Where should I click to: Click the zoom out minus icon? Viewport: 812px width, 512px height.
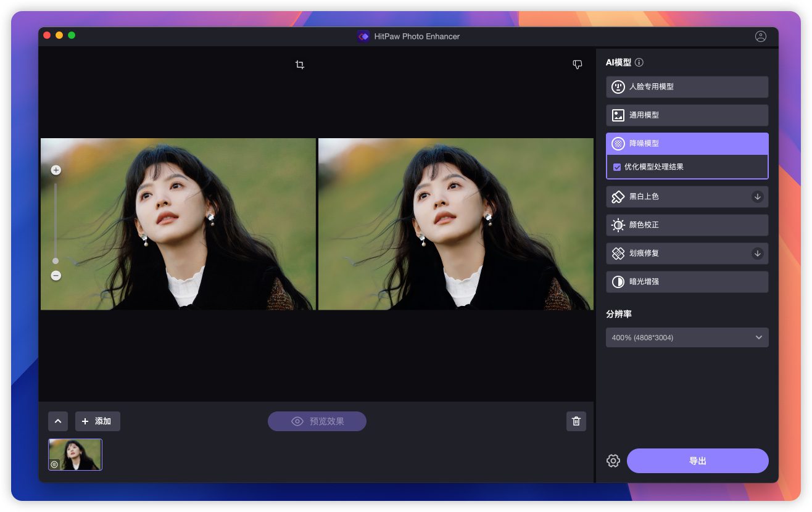(x=56, y=276)
